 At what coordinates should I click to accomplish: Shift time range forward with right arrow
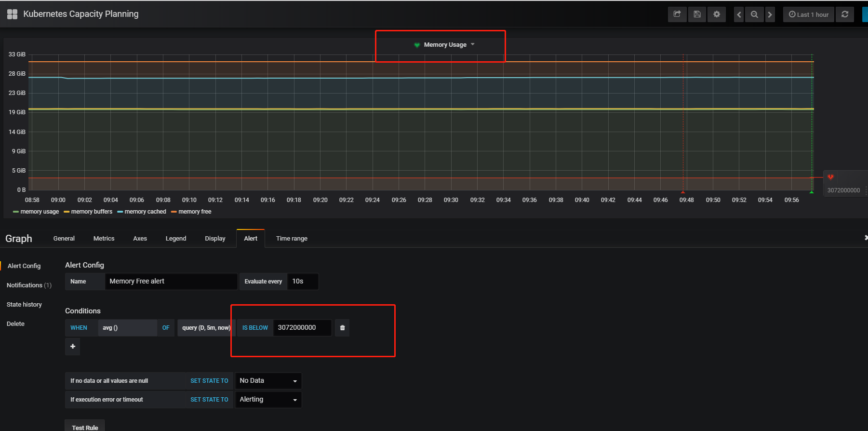click(x=770, y=14)
